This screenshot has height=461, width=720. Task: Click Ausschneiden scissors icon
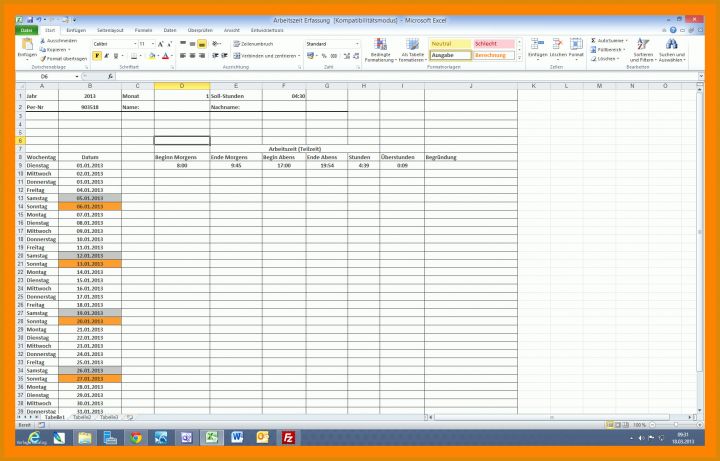[x=43, y=41]
